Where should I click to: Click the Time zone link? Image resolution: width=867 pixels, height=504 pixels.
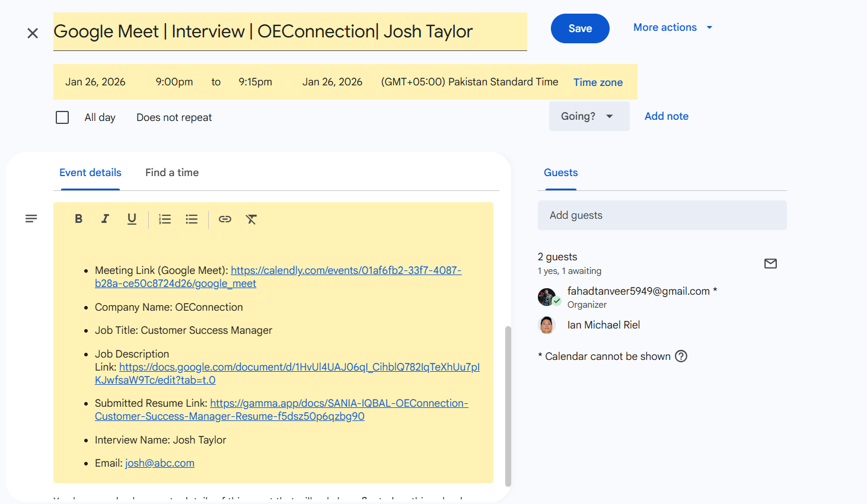(598, 82)
